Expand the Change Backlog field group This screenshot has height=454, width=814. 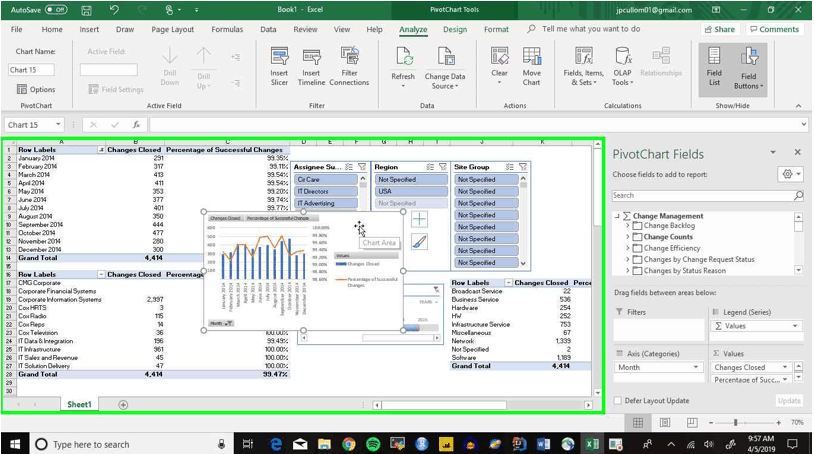coord(627,226)
